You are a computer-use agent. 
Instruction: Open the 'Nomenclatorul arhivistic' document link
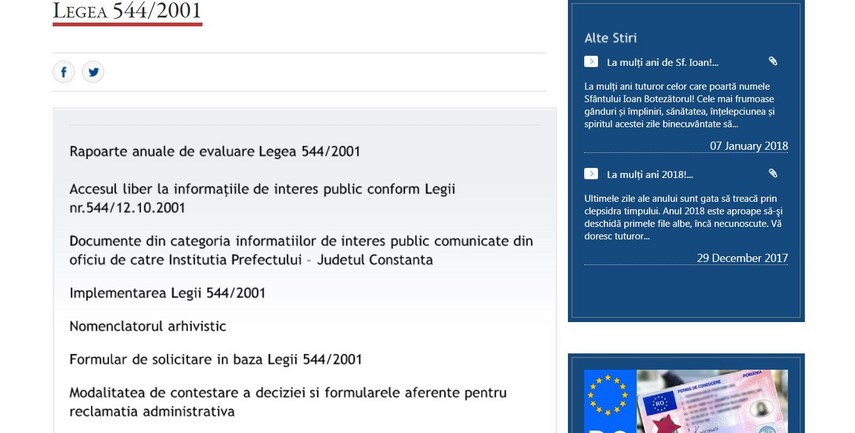click(148, 326)
